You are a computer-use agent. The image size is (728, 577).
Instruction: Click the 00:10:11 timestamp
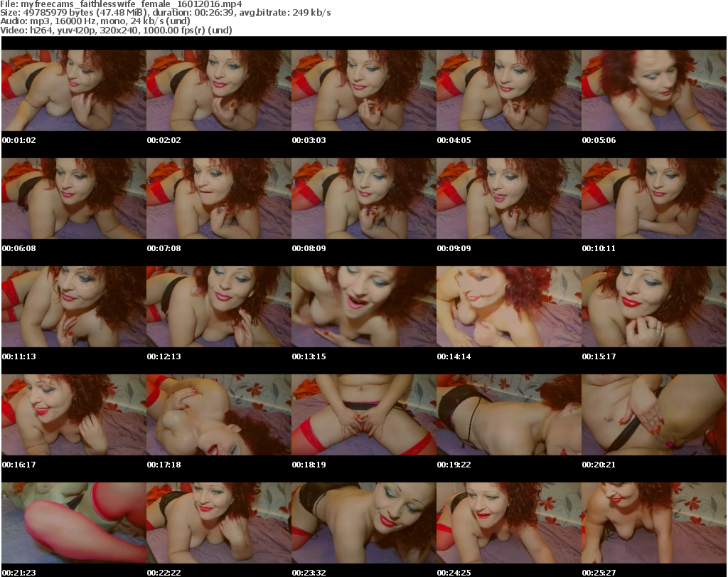pos(599,248)
